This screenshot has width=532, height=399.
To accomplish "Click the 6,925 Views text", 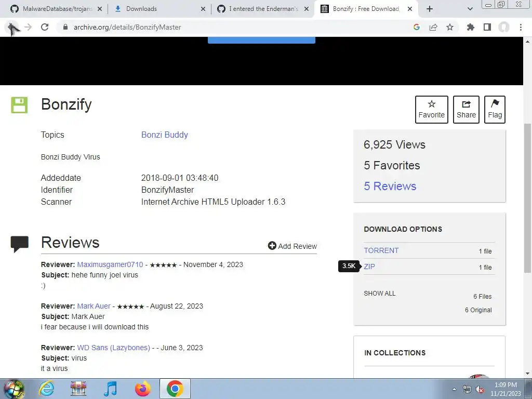I will point(394,144).
